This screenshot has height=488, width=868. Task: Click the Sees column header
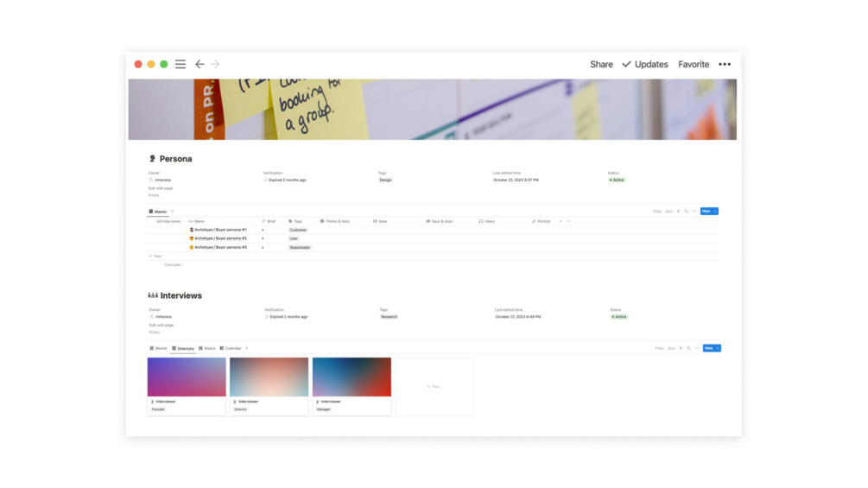380,221
